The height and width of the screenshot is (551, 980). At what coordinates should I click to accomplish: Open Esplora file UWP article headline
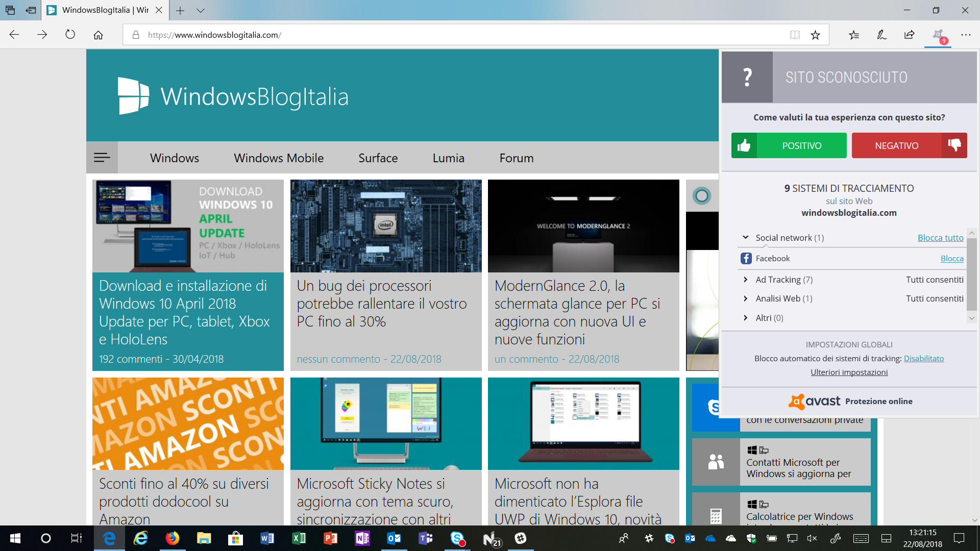(x=578, y=501)
